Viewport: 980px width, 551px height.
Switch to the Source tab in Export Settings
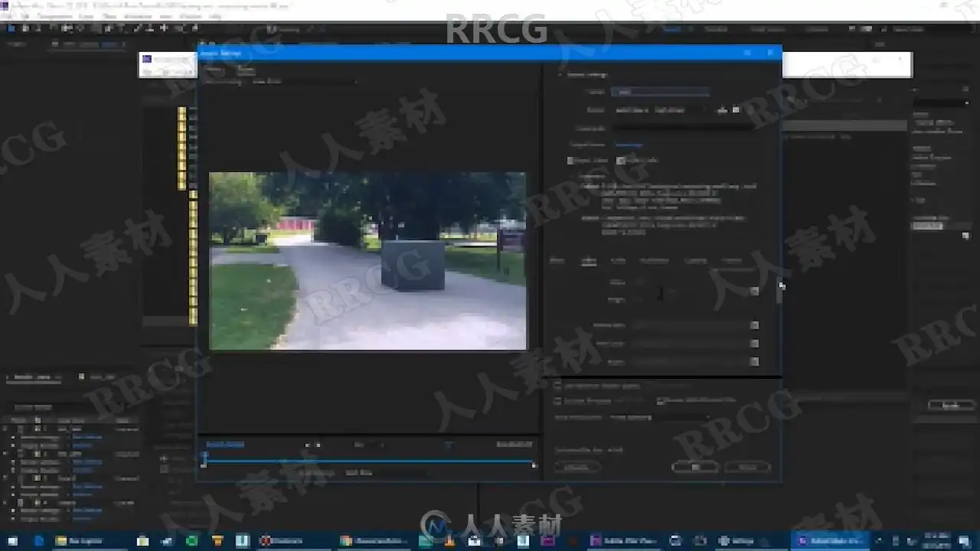pos(214,70)
